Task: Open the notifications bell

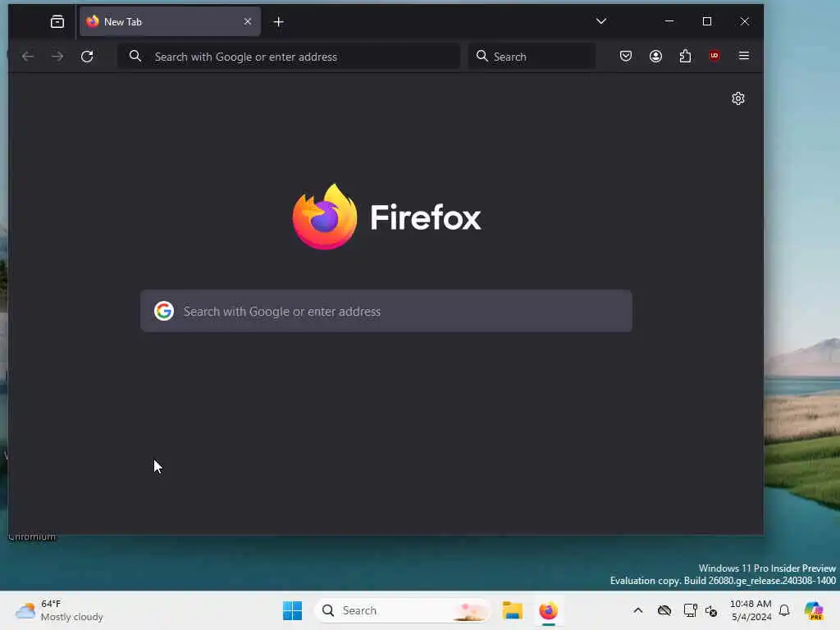Action: click(784, 610)
